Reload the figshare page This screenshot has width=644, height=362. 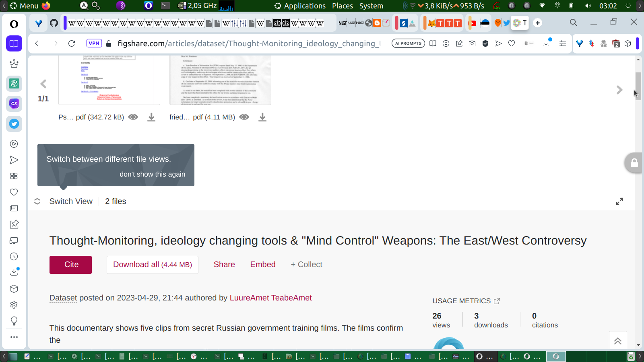(x=72, y=43)
